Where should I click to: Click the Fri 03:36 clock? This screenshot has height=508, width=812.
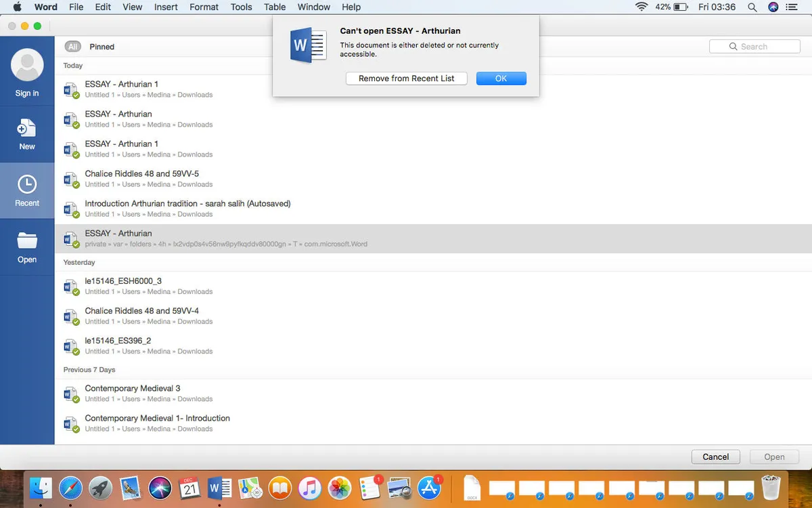coord(717,7)
